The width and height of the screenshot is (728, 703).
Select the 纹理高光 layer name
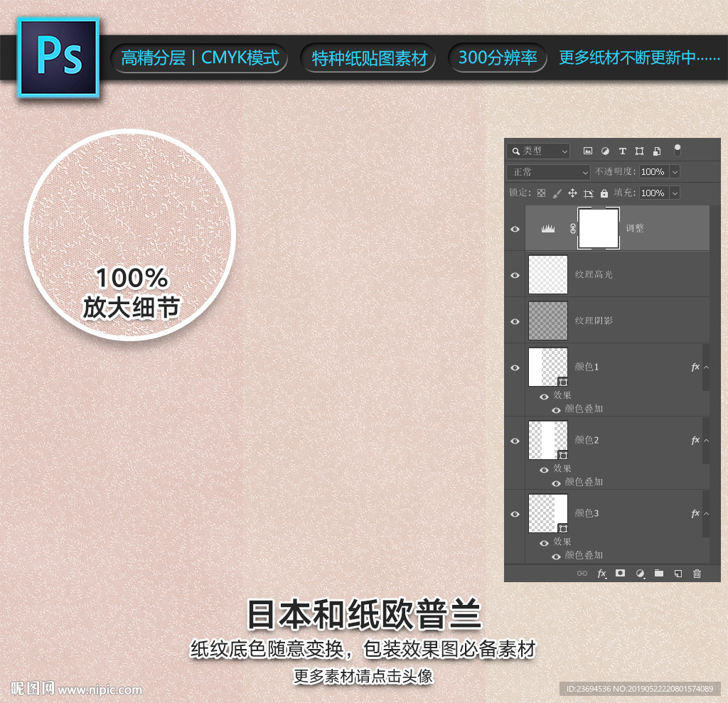tap(594, 274)
